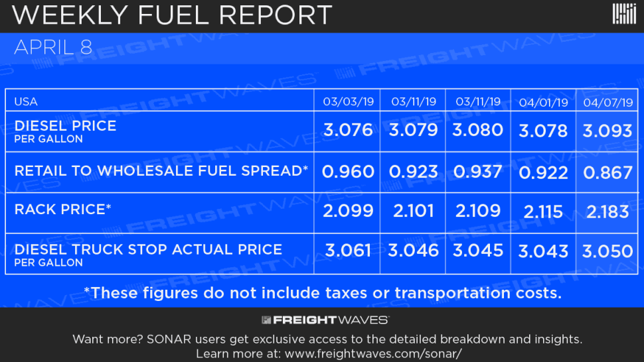Select the Diesel Price Per Gallon row label

[65, 131]
